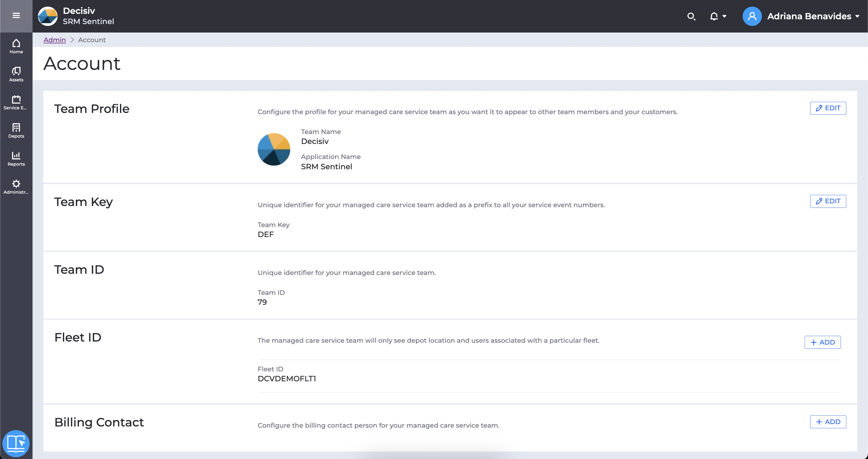Toggle the hamburger navigation menu
868x459 pixels.
tap(16, 15)
